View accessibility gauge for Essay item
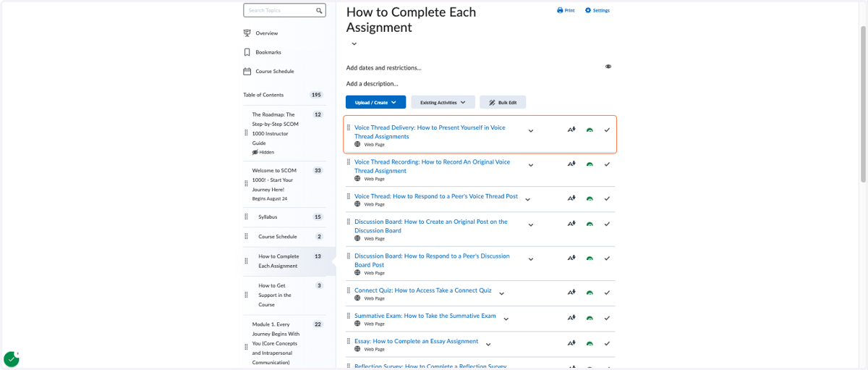The width and height of the screenshot is (868, 370). (x=590, y=343)
